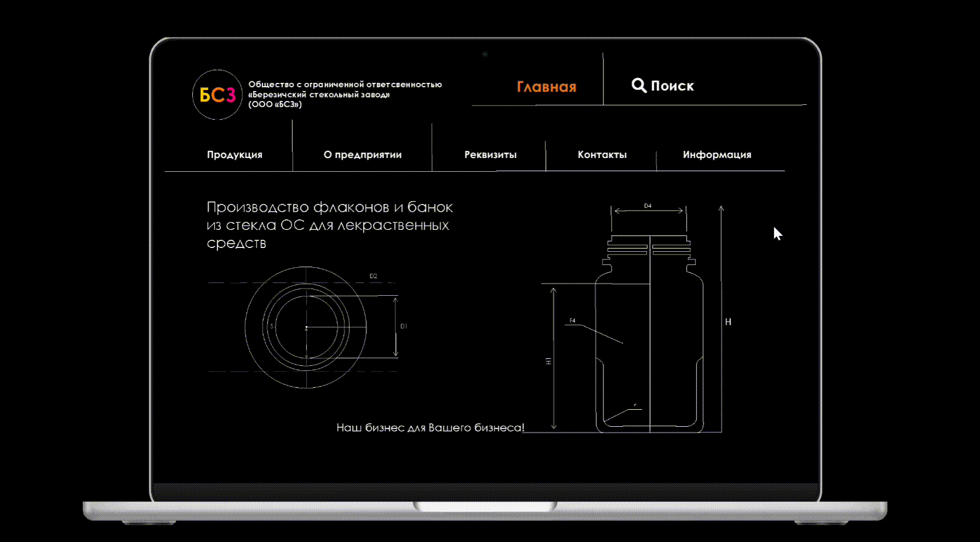Click the D2 dimension label
Screen dimensions: 980x542
point(373,276)
